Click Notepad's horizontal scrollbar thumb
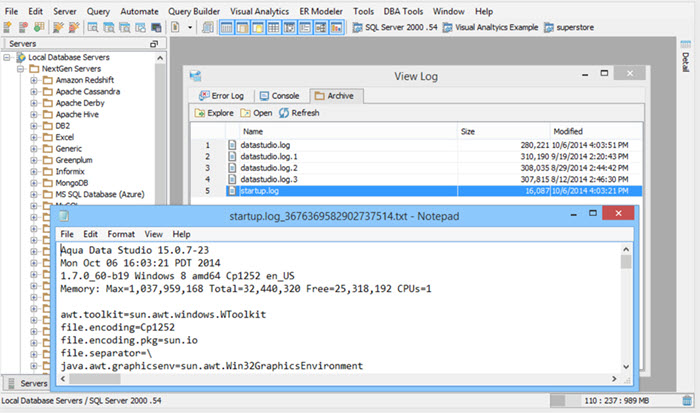Screen dimensions: 700x413 95,379
